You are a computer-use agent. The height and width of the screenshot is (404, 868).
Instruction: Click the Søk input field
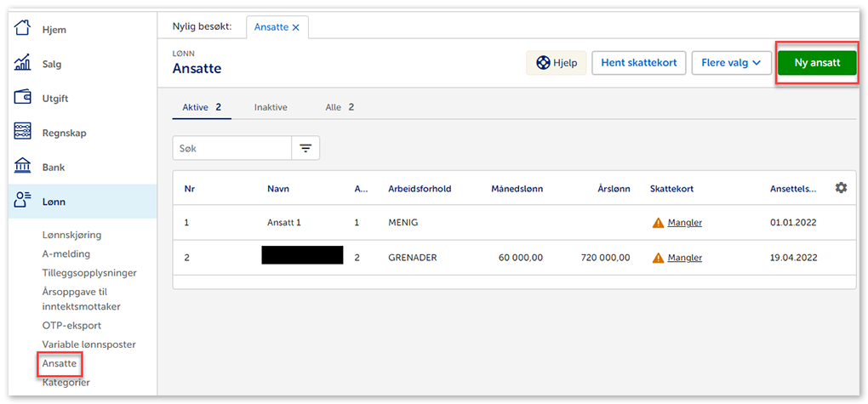(232, 149)
